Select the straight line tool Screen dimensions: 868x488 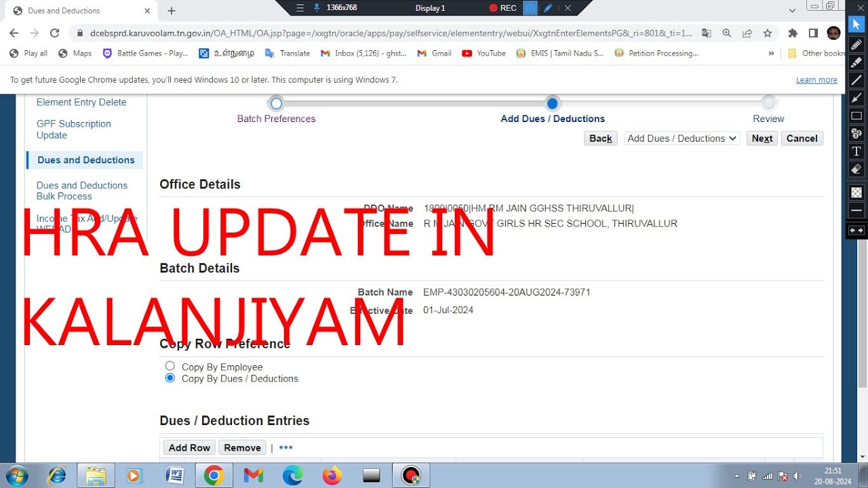point(856,80)
